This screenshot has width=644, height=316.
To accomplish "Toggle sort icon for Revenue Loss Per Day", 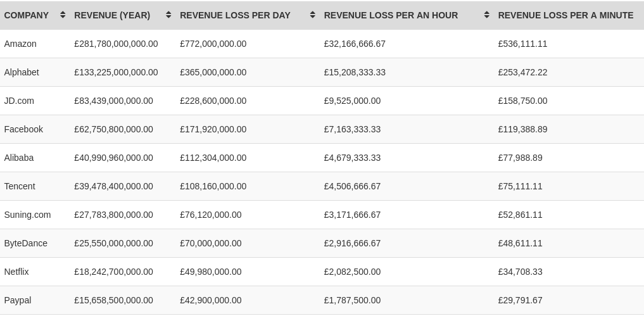I will click(313, 15).
